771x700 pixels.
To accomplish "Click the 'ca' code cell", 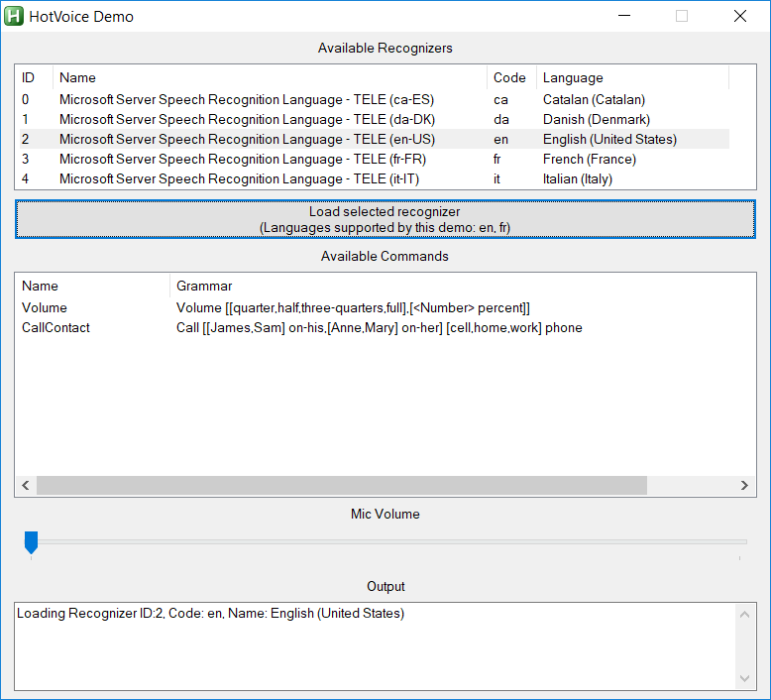I will coord(500,100).
